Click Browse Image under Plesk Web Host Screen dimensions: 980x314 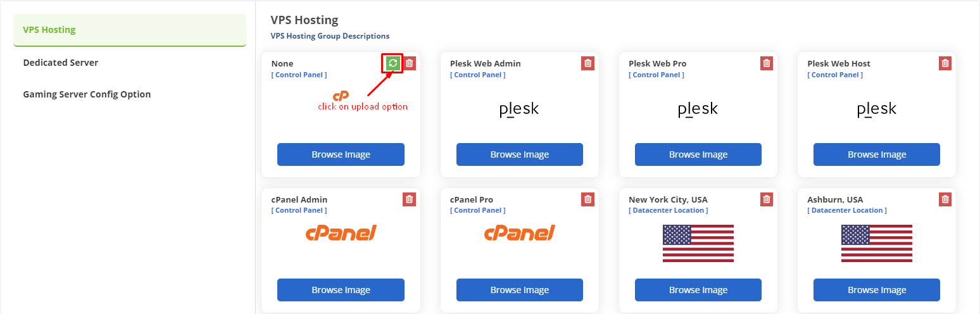pos(876,154)
